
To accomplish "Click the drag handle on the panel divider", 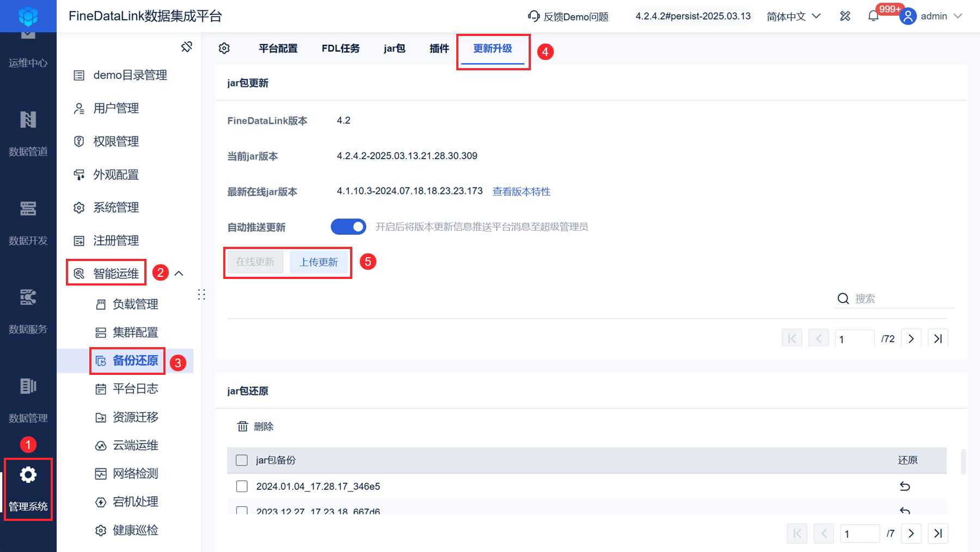I will [201, 294].
